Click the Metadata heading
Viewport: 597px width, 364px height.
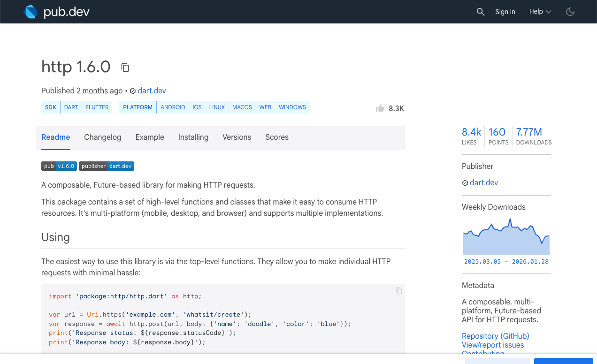[478, 285]
